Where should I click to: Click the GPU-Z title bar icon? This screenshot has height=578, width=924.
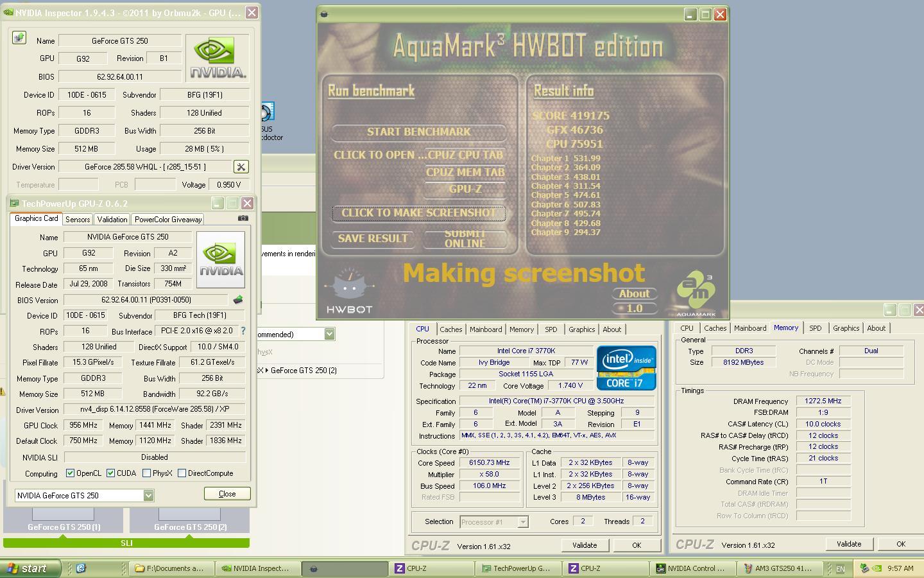pyautogui.click(x=14, y=204)
